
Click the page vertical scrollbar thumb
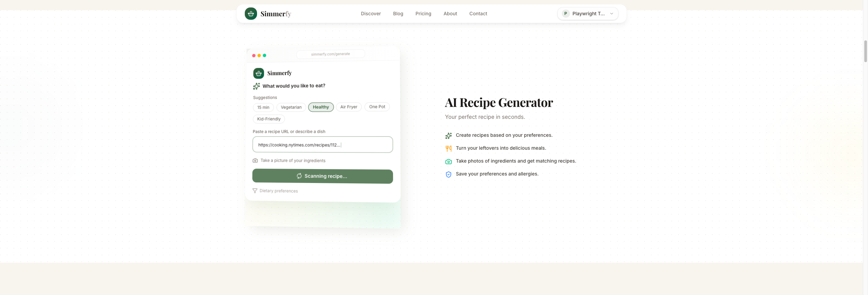coord(865,51)
